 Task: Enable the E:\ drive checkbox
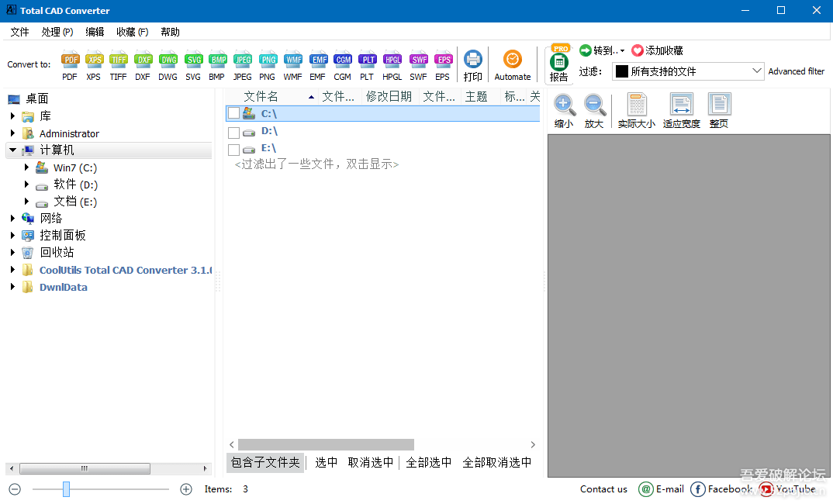[233, 149]
